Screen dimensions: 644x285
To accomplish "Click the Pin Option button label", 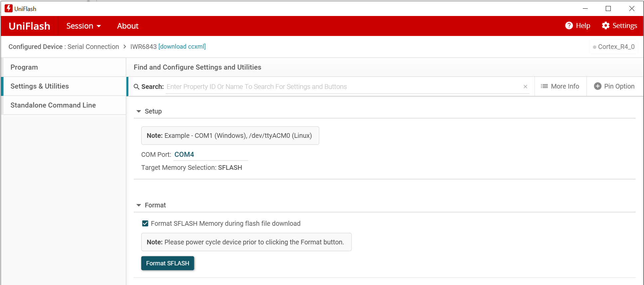I will click(x=619, y=86).
